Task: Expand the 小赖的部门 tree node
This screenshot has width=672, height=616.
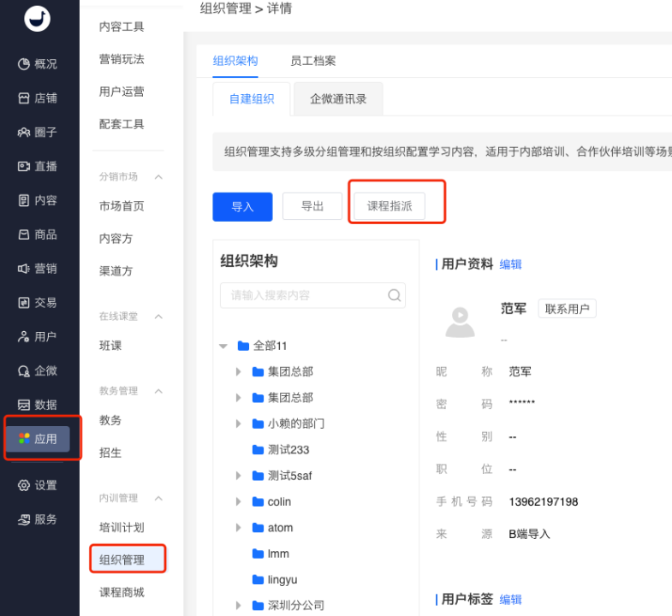Action: (x=239, y=423)
